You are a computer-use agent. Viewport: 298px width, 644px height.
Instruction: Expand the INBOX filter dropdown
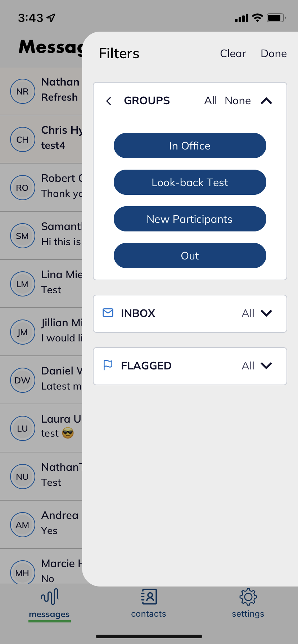266,313
